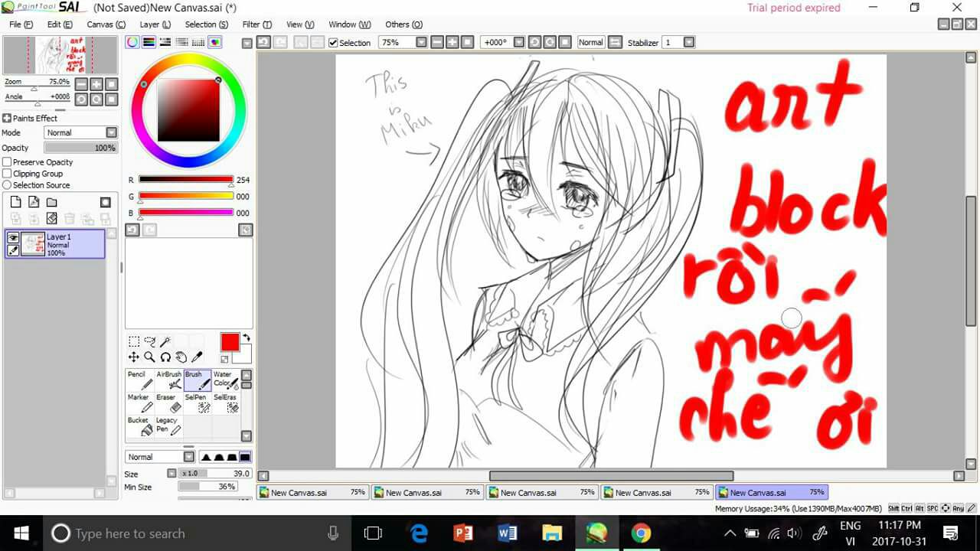The height and width of the screenshot is (551, 980).
Task: Select the Rotate canvas tool
Action: 165,357
